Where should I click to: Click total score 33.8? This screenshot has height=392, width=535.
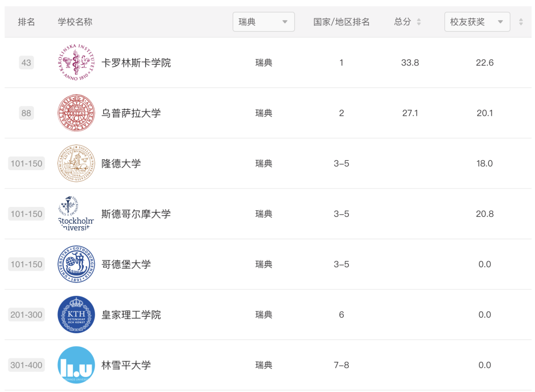pos(410,63)
